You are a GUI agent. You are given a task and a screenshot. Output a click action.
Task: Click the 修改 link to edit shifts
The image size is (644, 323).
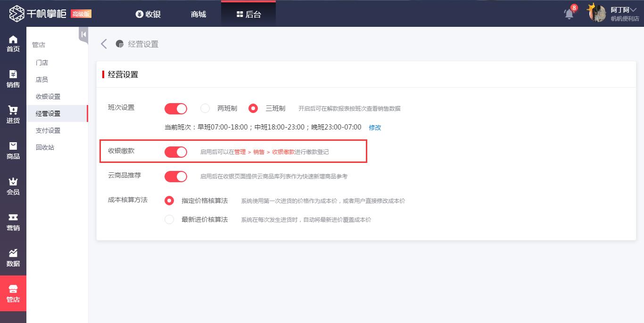pyautogui.click(x=375, y=127)
